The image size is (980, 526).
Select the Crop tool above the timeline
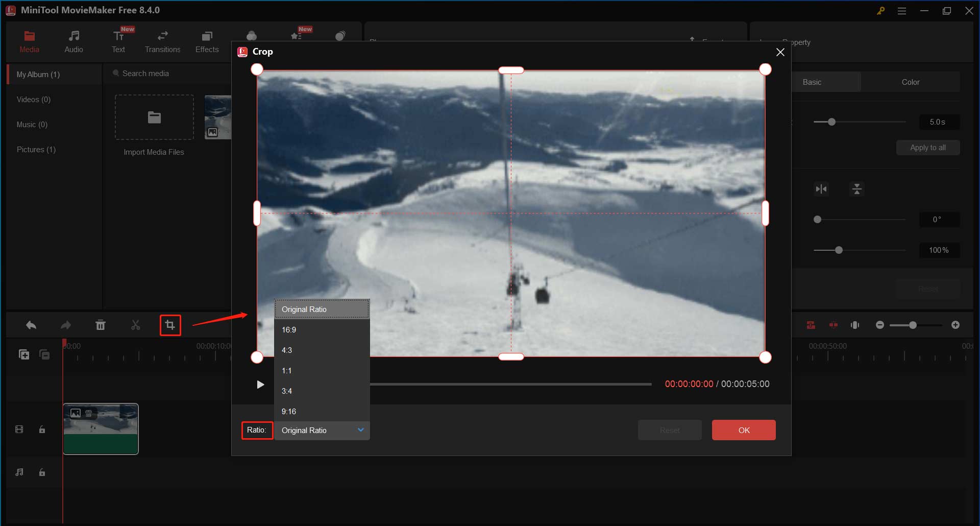(x=170, y=325)
